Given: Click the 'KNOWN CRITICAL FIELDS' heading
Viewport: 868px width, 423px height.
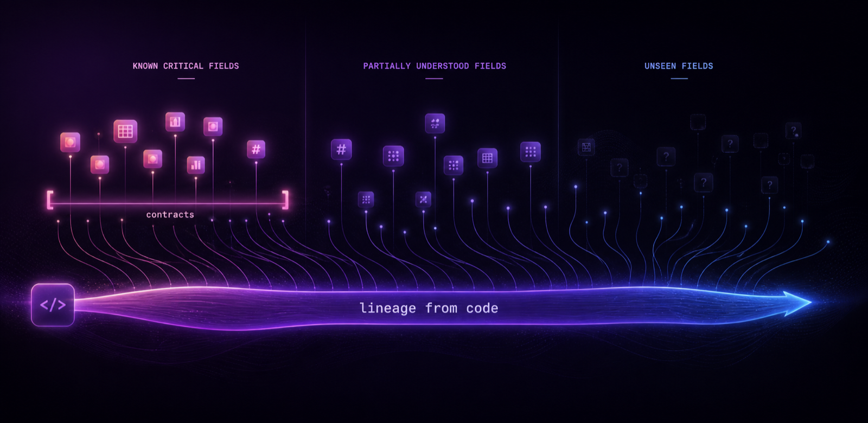Looking at the screenshot, I should point(186,66).
